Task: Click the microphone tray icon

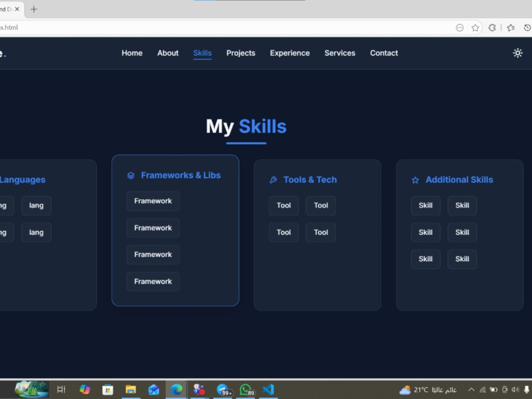Action: (527, 389)
